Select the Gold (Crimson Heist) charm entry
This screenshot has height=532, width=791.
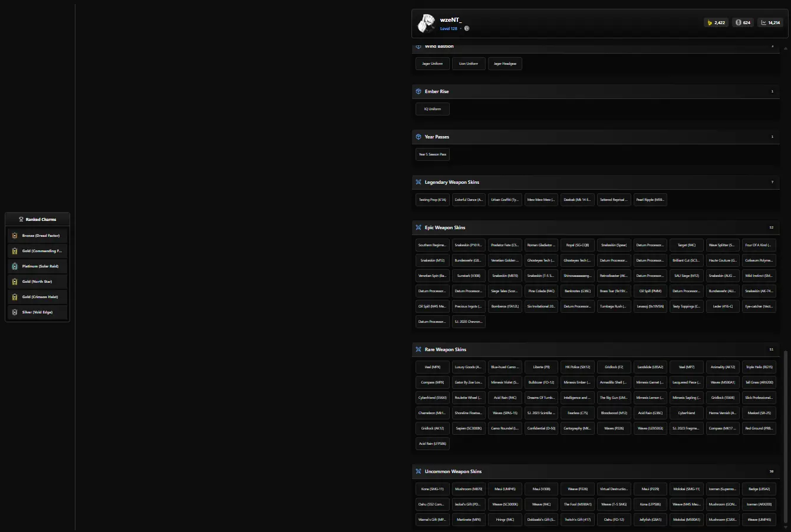tap(38, 297)
